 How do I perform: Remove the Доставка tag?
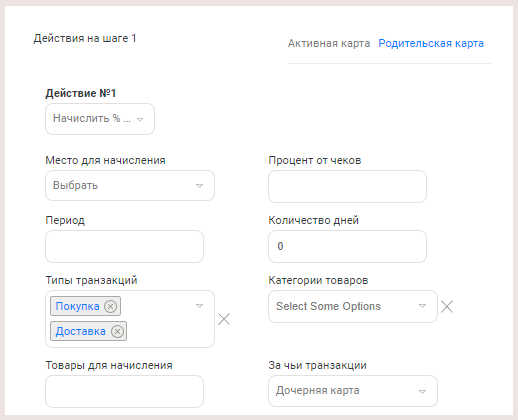point(117,331)
